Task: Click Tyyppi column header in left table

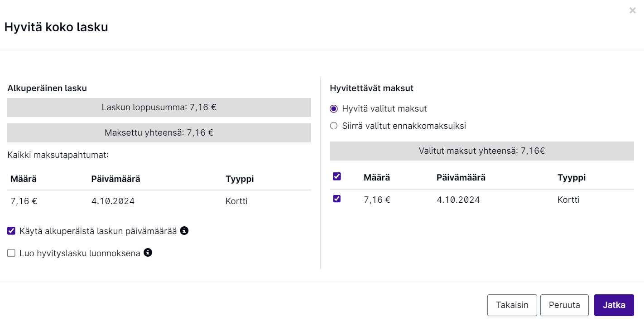Action: point(240,179)
